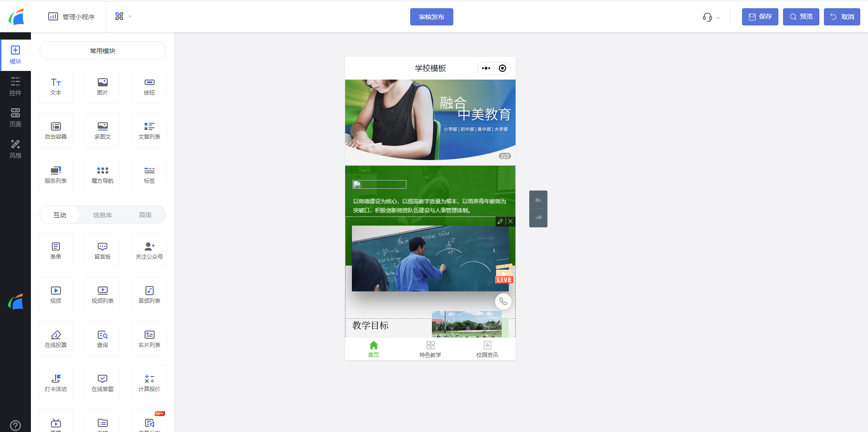Click the 取消 button

[842, 17]
